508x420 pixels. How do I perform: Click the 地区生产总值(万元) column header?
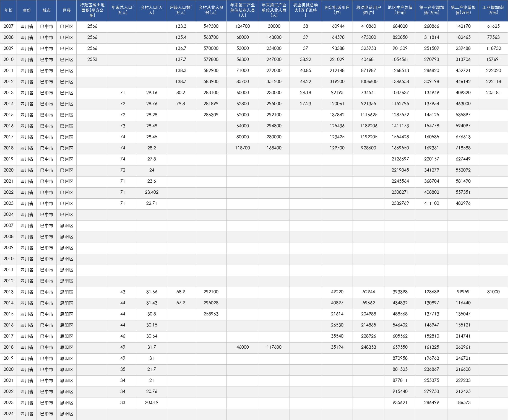click(x=400, y=11)
